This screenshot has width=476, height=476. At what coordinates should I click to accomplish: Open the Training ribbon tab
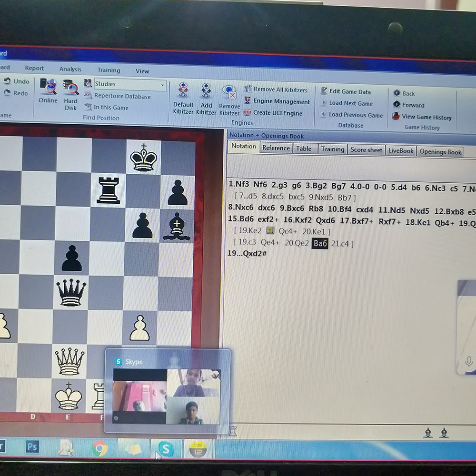(x=109, y=70)
